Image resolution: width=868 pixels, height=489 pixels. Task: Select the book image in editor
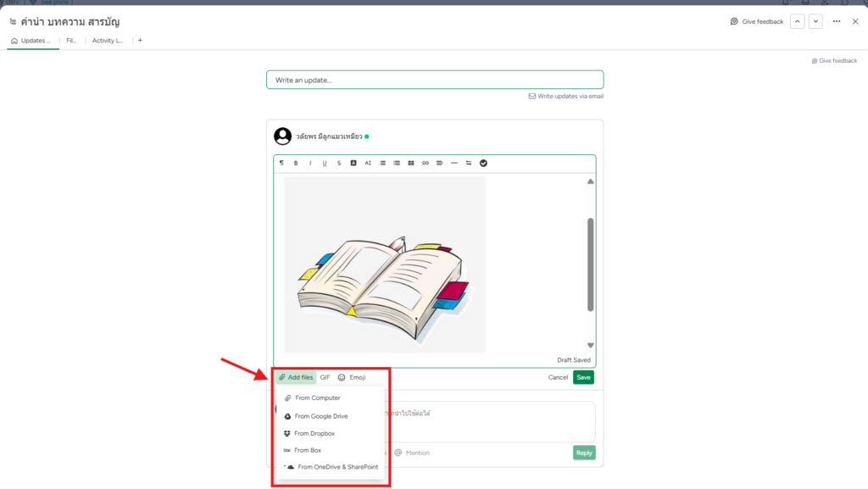(385, 264)
